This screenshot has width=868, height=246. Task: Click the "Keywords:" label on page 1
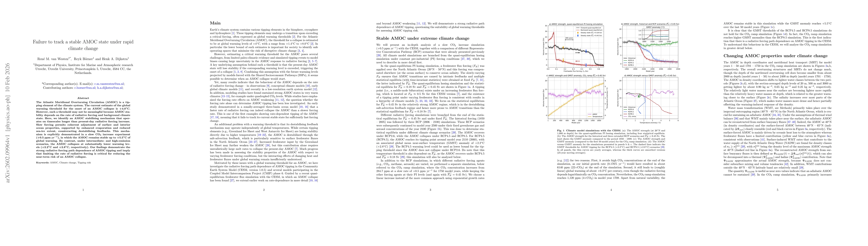(42, 163)
